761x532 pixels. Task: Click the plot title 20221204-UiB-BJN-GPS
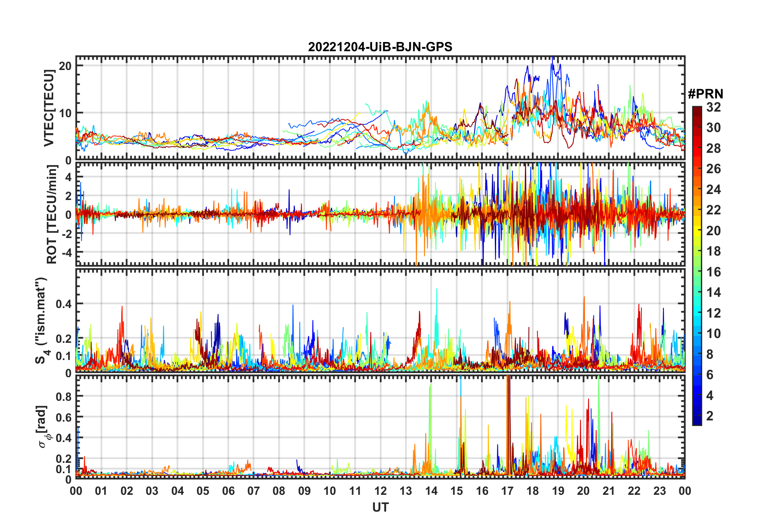click(x=380, y=47)
